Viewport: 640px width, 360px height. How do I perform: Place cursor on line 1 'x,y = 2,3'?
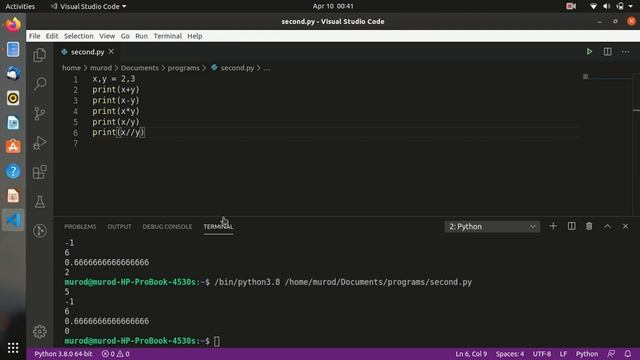113,79
